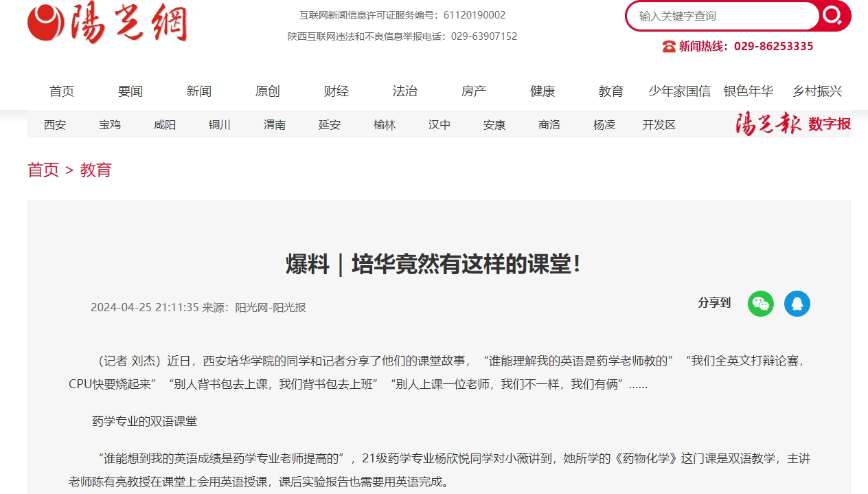
Task: Open the 阳光报 数字报 digital newspaper logo
Action: 792,124
